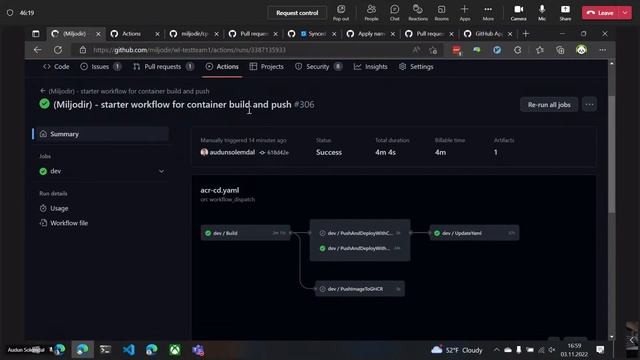Toggle the Mic mute

(542, 13)
